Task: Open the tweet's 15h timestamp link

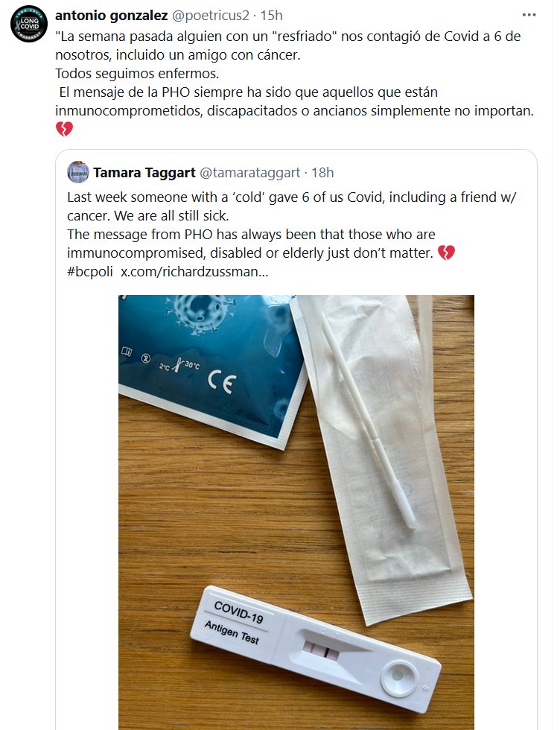Action: [x=271, y=15]
